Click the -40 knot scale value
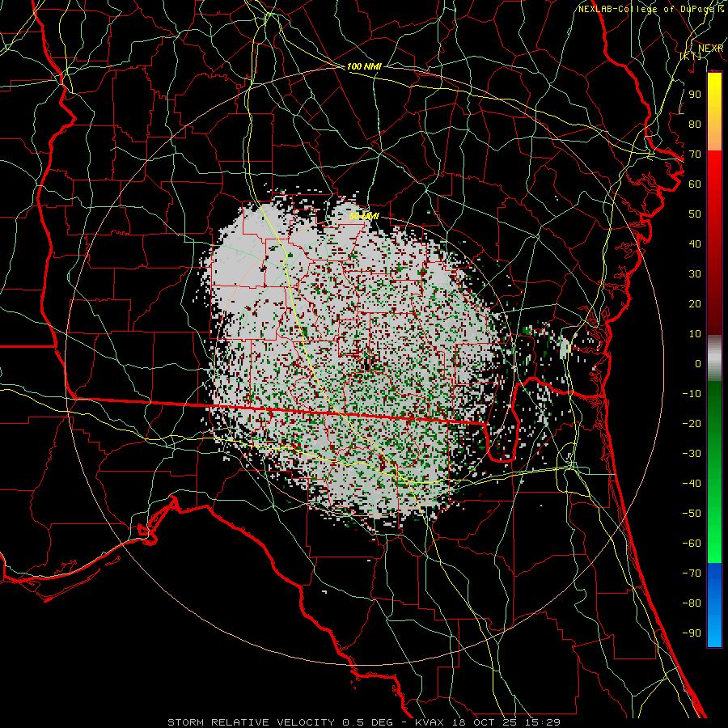Image resolution: width=728 pixels, height=728 pixels. [692, 484]
